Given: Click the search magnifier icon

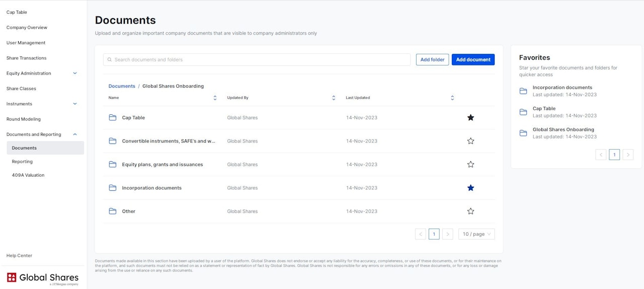Looking at the screenshot, I should tap(110, 60).
